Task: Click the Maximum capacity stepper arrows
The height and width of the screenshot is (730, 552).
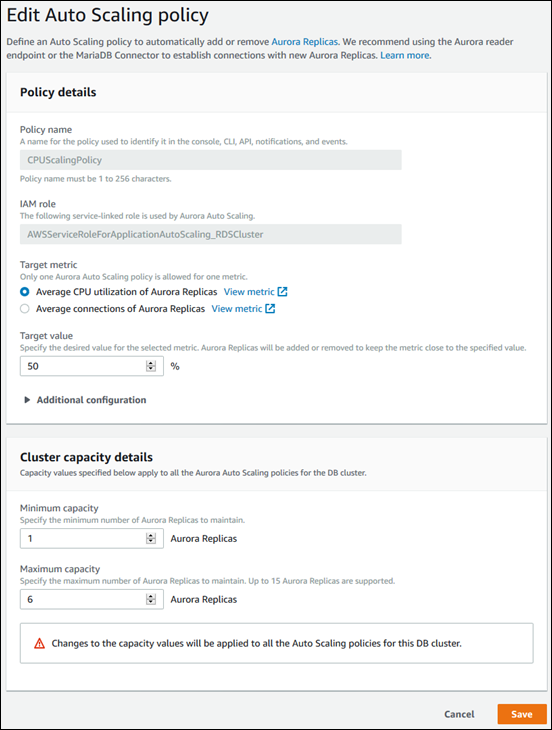Action: tap(151, 599)
